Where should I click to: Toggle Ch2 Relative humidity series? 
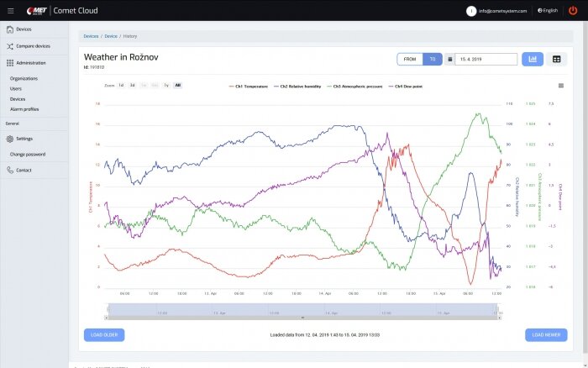[x=301, y=86]
